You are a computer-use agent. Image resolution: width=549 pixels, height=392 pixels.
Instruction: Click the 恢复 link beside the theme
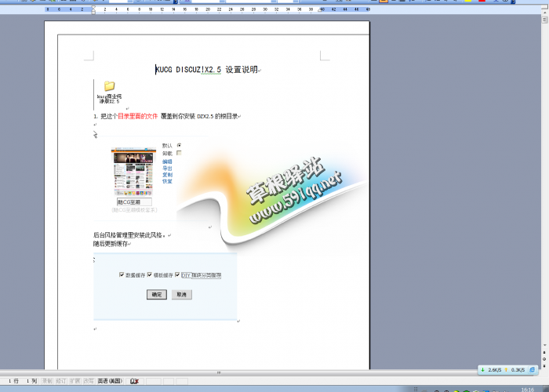(167, 181)
